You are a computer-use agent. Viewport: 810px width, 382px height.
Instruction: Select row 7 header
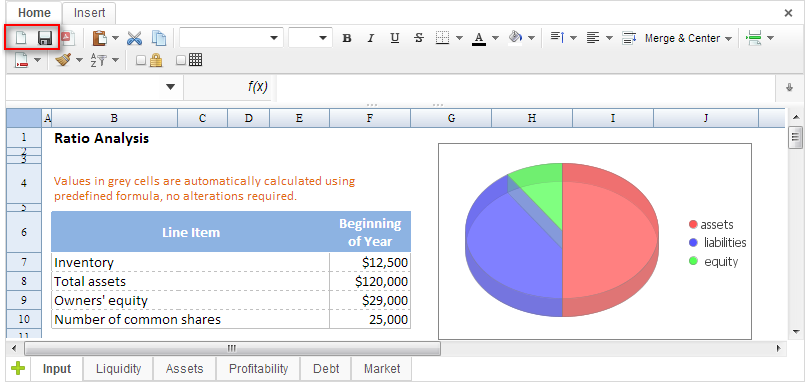pyautogui.click(x=24, y=262)
